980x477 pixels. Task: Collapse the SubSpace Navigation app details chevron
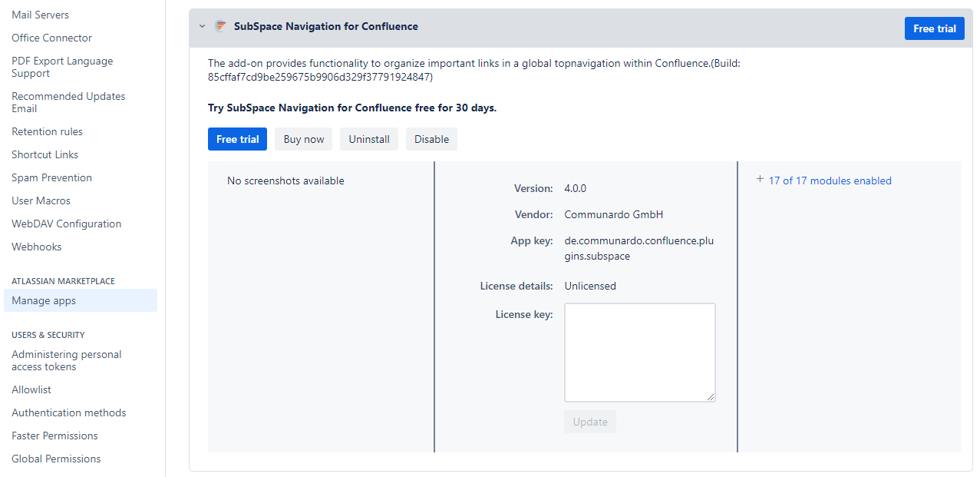202,26
